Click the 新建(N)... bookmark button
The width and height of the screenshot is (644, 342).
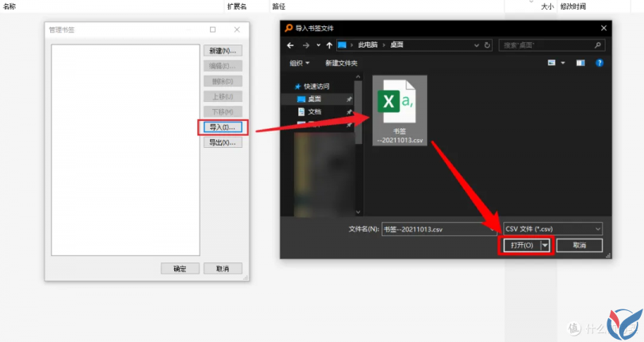tap(223, 51)
